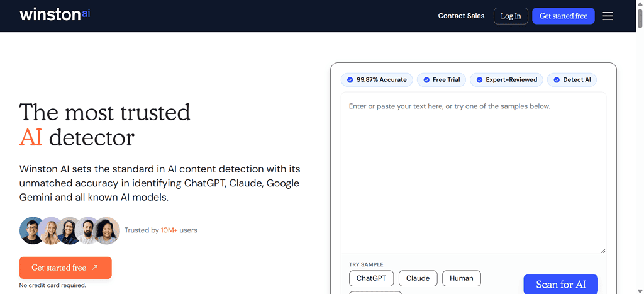Click the 'TRY SAMPLE' label
The width and height of the screenshot is (644, 294).
click(366, 265)
